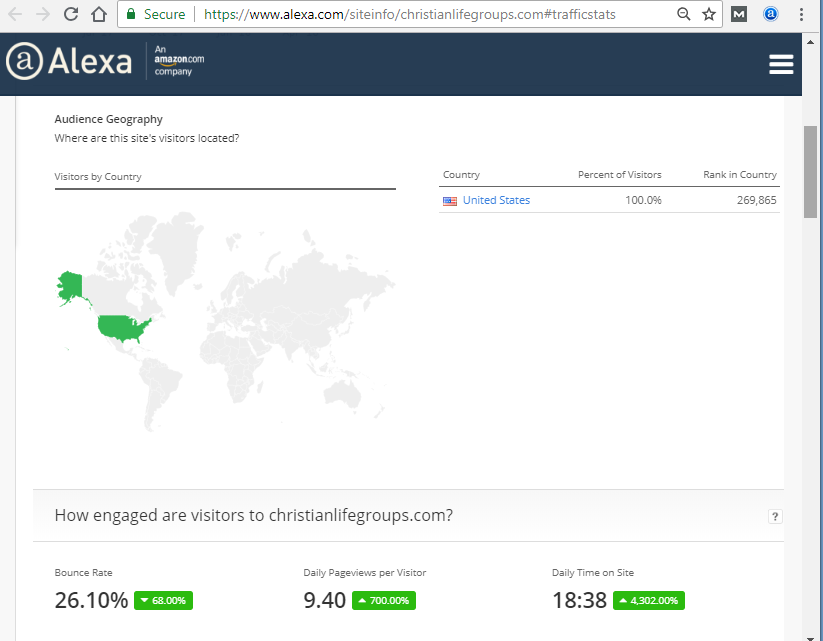
Task: Click the United States flag icon
Action: click(x=450, y=201)
